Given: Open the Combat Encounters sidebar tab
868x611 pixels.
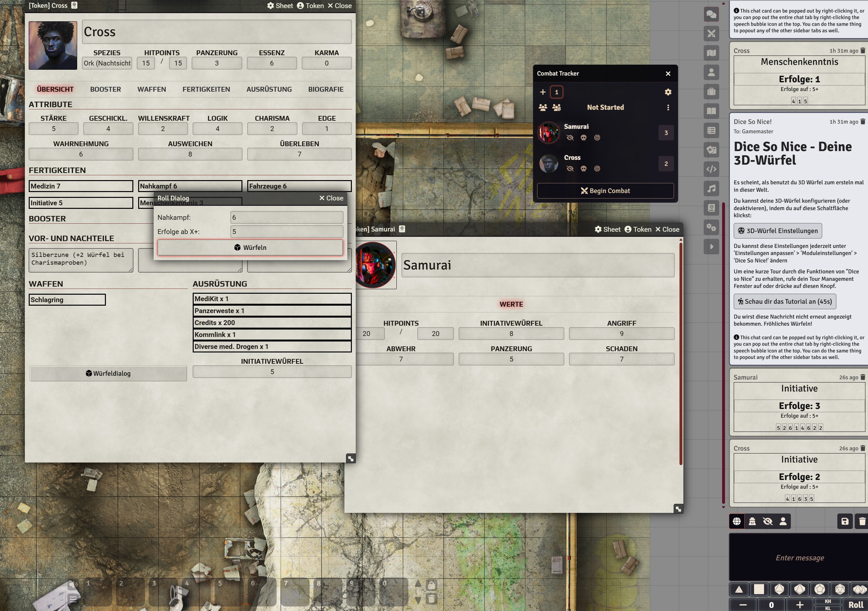Looking at the screenshot, I should [x=711, y=34].
